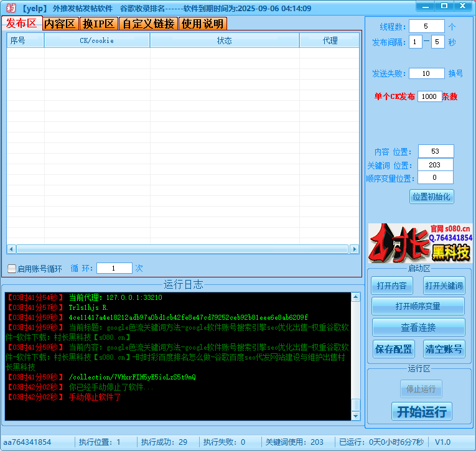Click the 循环 count input field
The height and width of the screenshot is (451, 476).
(114, 268)
